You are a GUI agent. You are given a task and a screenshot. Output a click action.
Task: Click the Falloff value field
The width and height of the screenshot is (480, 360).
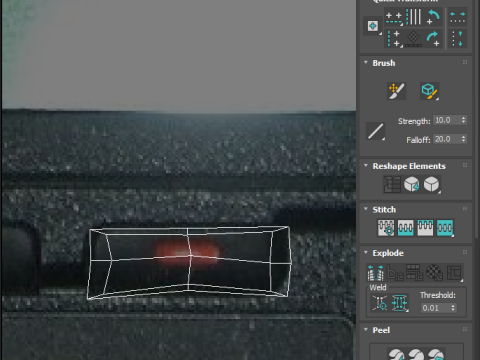pyautogui.click(x=447, y=139)
